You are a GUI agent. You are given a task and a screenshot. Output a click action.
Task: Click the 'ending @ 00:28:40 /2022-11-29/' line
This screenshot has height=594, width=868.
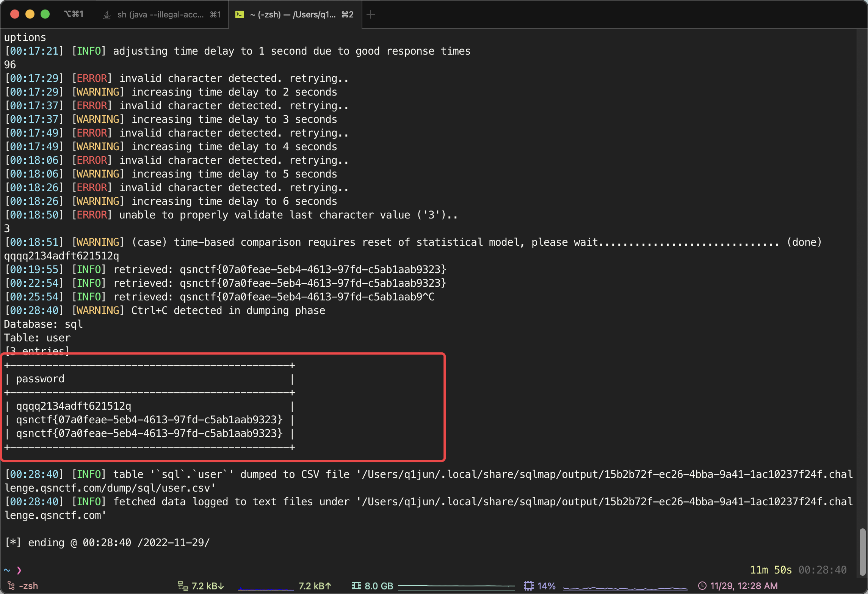107,543
